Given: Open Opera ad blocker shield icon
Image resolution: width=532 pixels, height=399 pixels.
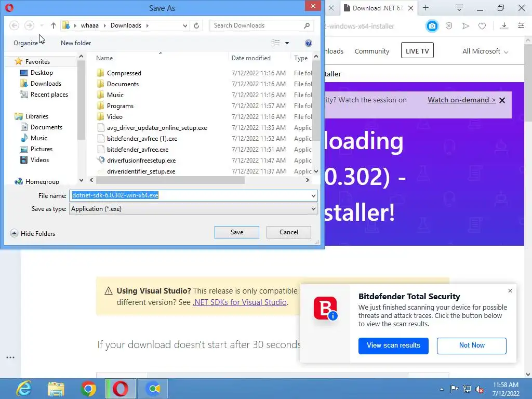Looking at the screenshot, I should point(449,26).
